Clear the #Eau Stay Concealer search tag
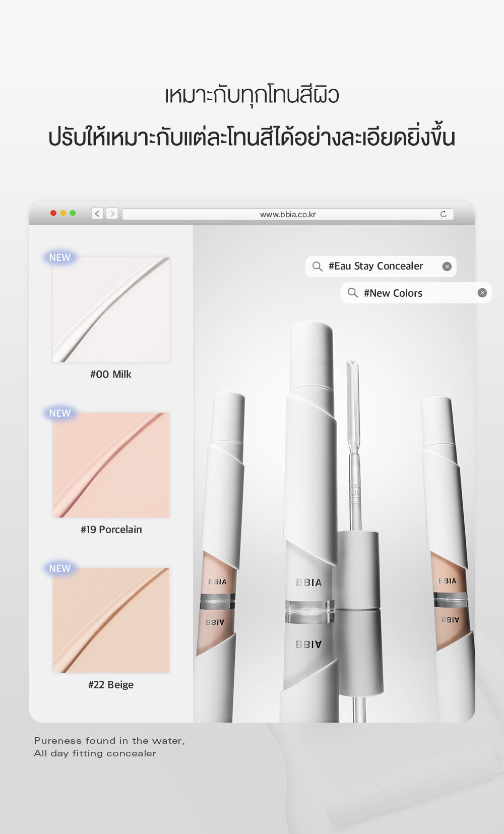The width and height of the screenshot is (504, 834). 447,267
